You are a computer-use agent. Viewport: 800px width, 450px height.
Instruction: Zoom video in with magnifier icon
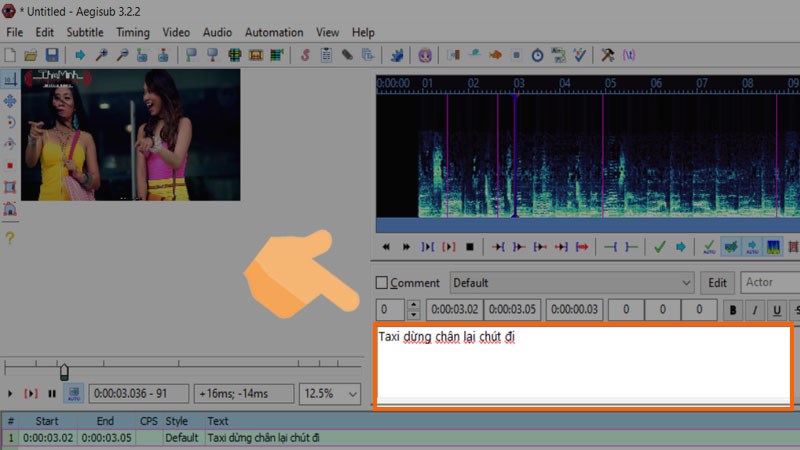click(102, 55)
